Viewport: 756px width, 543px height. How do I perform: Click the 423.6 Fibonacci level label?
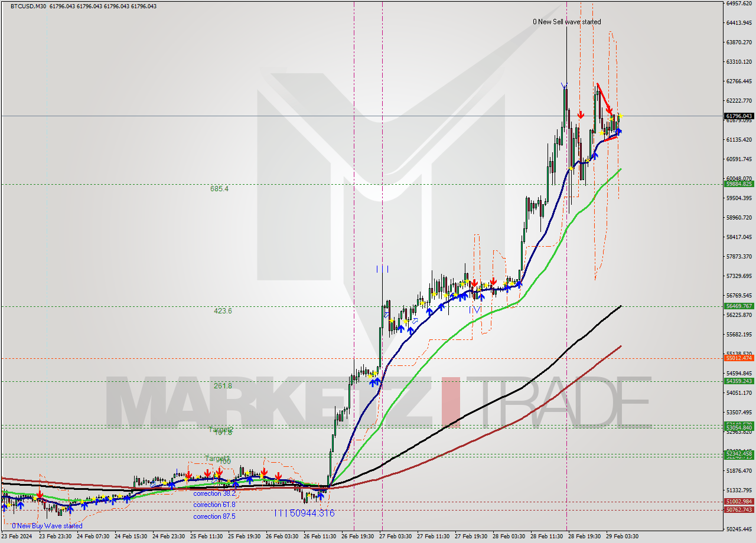[223, 311]
